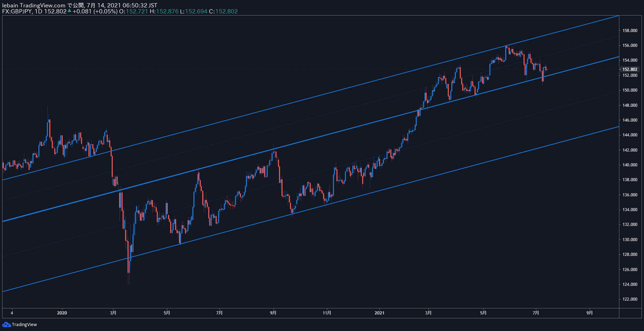
Task: Click the low value L:152.694
Action: (x=193, y=11)
